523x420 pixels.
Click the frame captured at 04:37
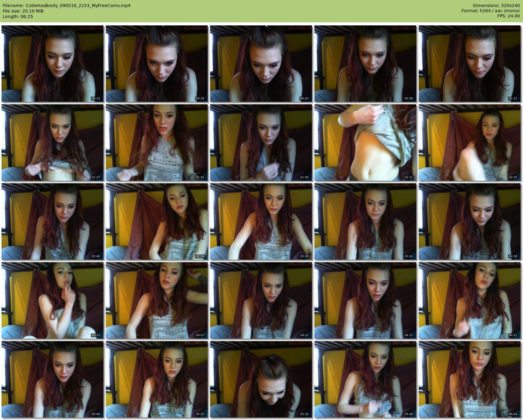tap(365, 300)
